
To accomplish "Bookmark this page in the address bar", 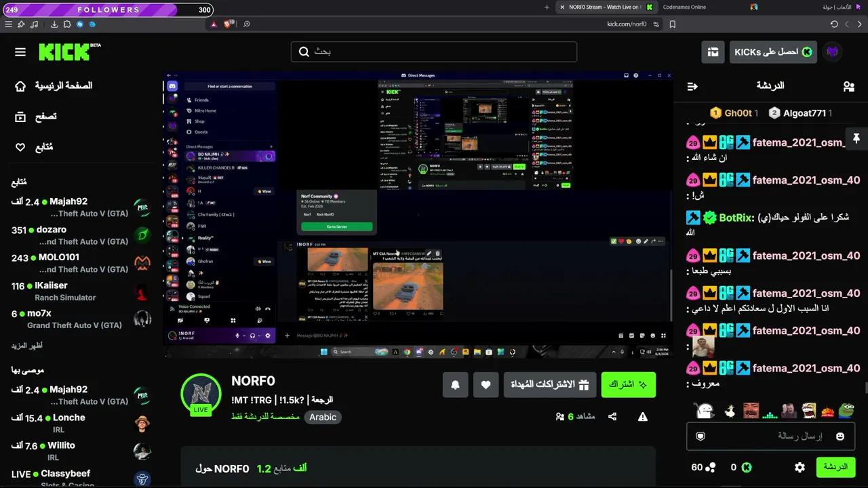I will point(672,24).
